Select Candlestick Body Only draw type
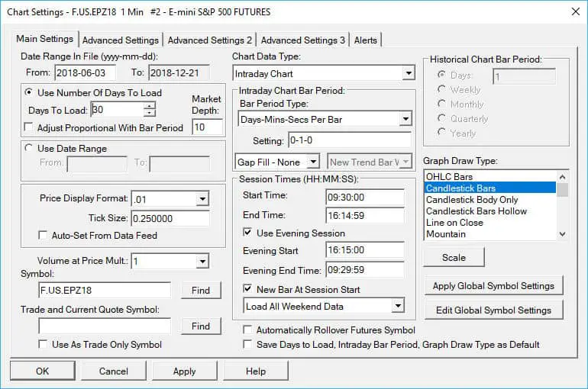This screenshot has height=389, width=588. [x=489, y=200]
